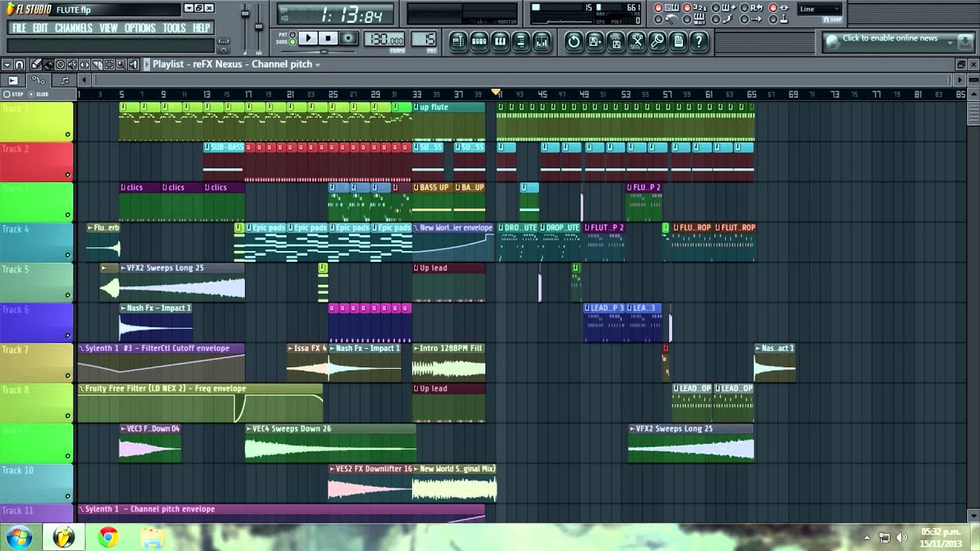Open the playlist options menu arrow

click(x=8, y=65)
